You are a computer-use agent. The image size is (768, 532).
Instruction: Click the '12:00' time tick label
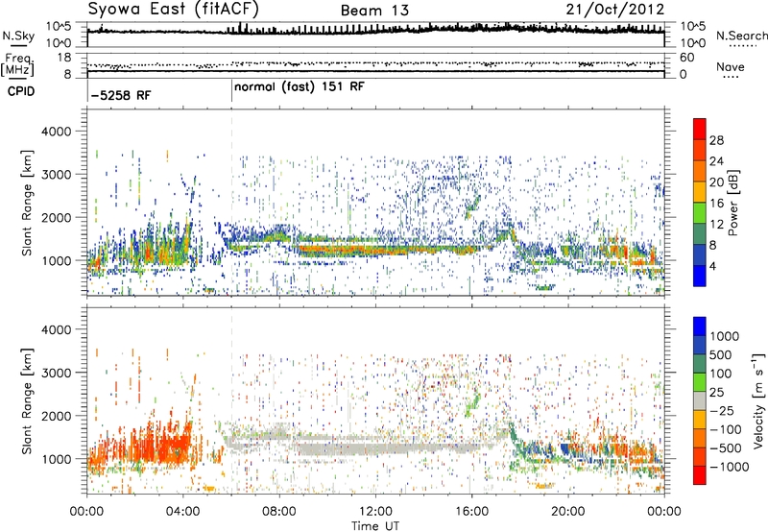375,512
